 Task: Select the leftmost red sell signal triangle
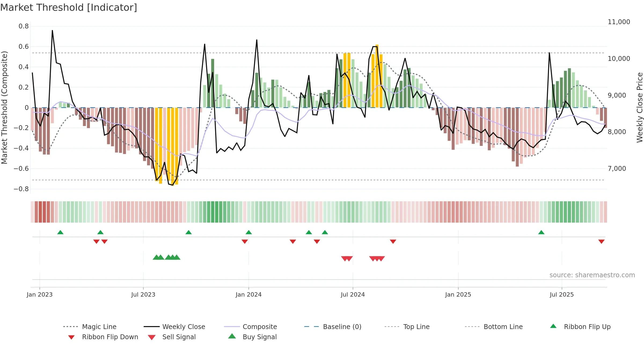(345, 259)
